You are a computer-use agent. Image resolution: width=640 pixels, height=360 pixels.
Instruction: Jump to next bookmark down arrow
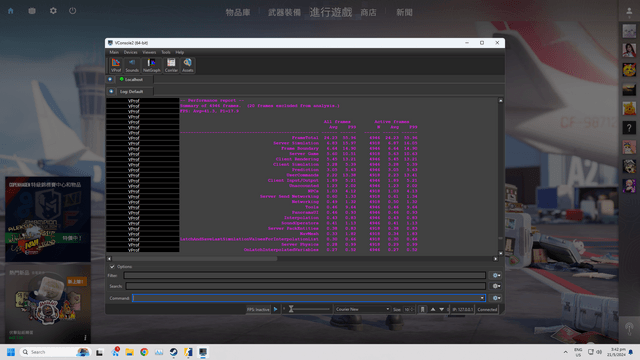point(442,309)
